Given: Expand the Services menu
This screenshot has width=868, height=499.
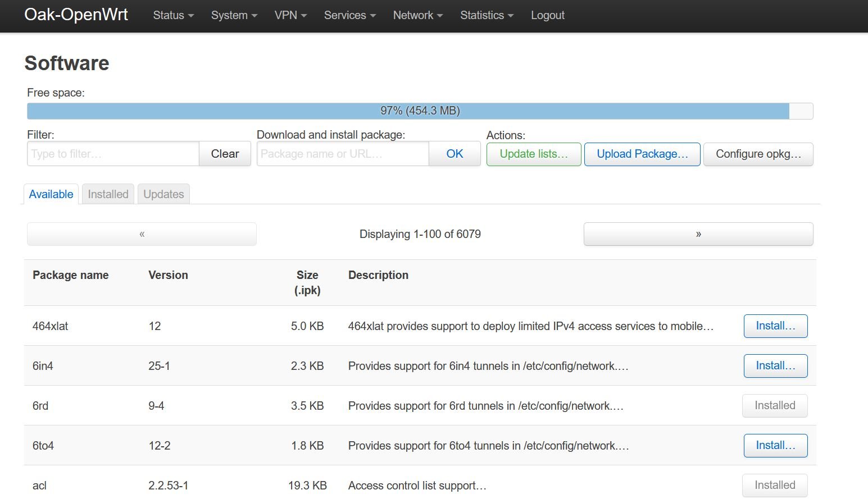Looking at the screenshot, I should (349, 15).
